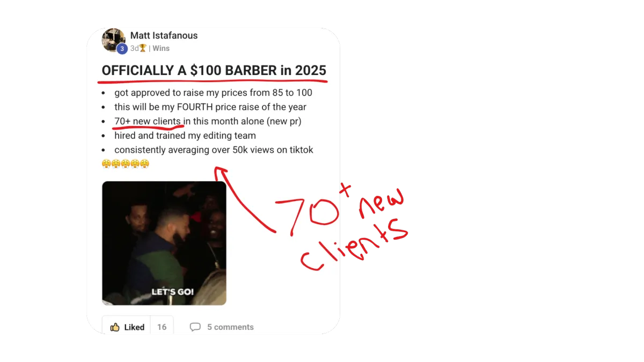644x362 pixels.
Task: Click the 3d post timestamp
Action: (135, 48)
